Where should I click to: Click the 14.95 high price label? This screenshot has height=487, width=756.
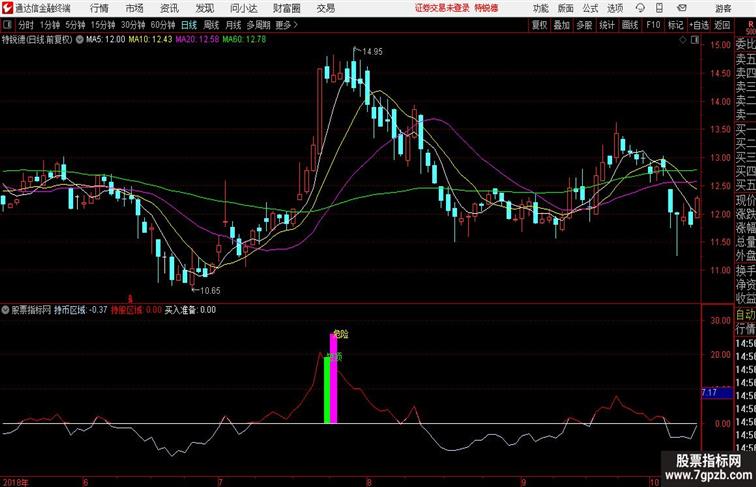pyautogui.click(x=372, y=52)
